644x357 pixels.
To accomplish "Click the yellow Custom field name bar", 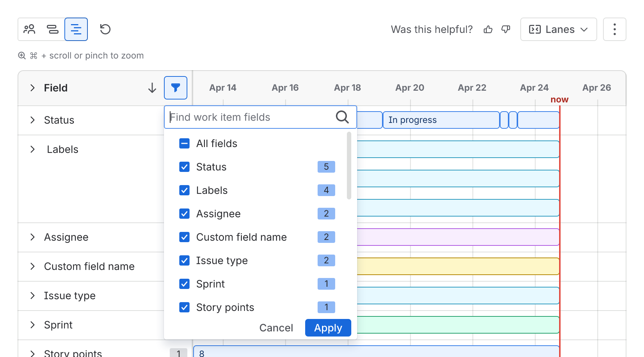I will (458, 266).
